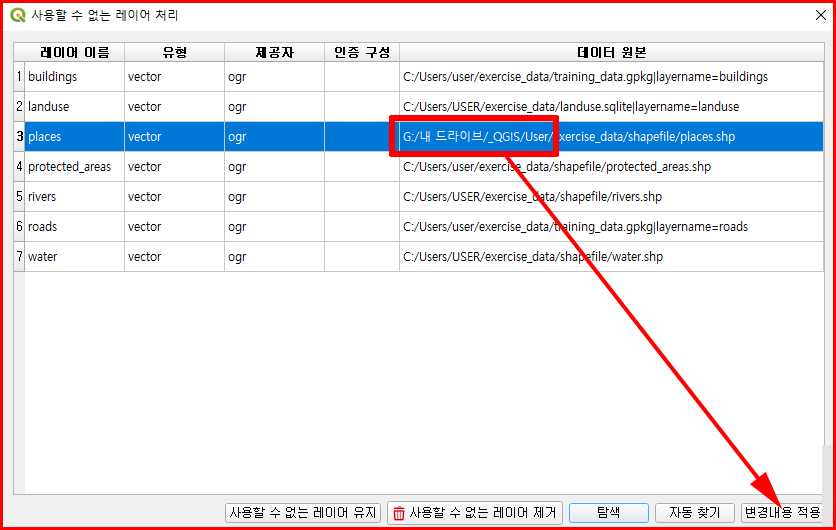The width and height of the screenshot is (836, 530).
Task: Click the 인증 구성 column header
Action: tap(362, 52)
